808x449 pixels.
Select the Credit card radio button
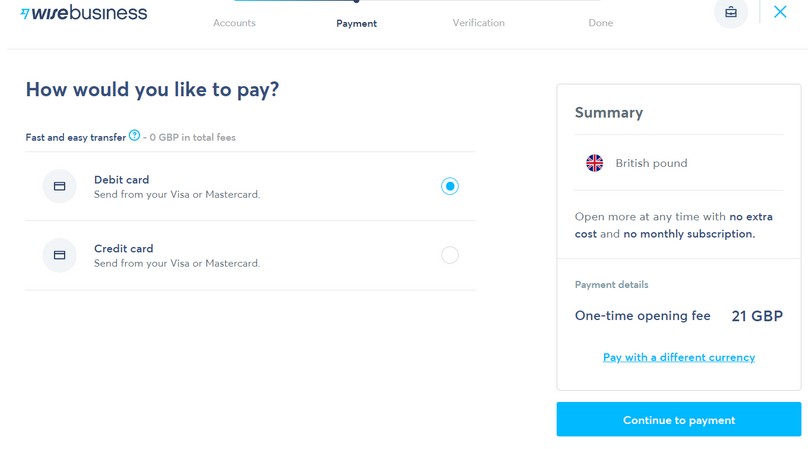[450, 255]
